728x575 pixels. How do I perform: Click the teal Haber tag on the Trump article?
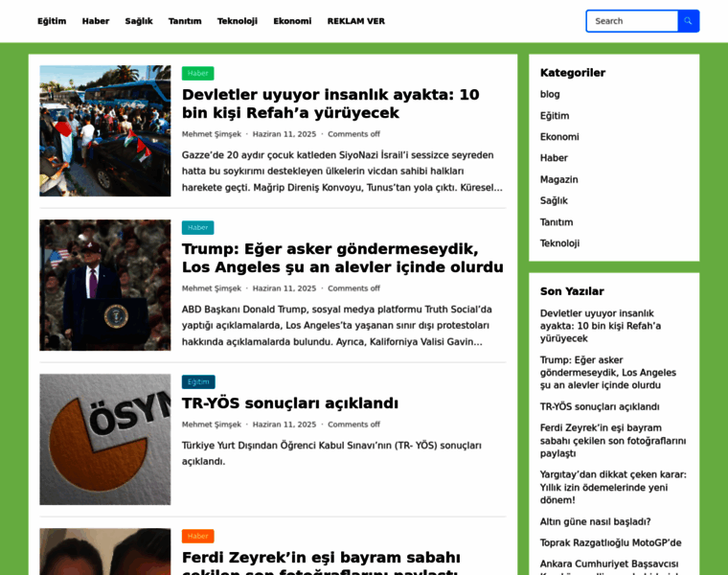197,227
